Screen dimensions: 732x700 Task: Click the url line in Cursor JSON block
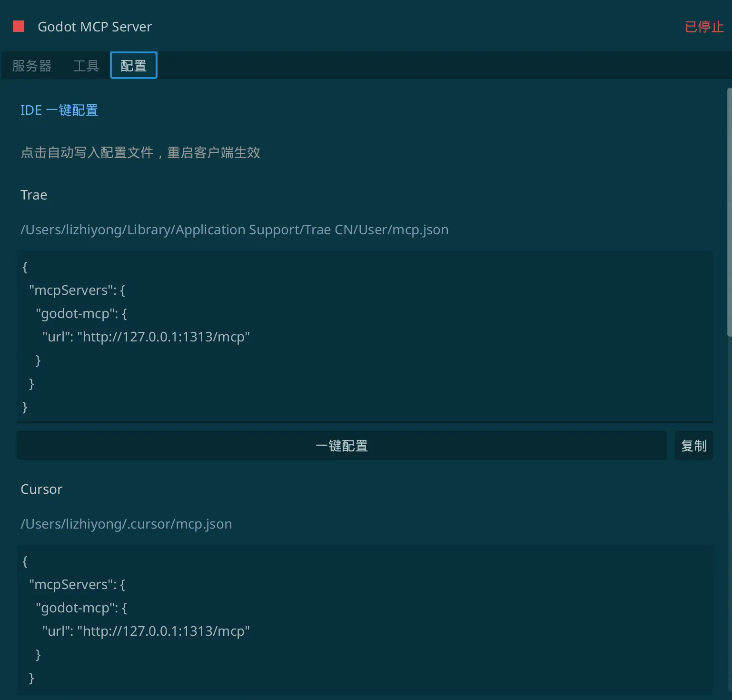[146, 631]
